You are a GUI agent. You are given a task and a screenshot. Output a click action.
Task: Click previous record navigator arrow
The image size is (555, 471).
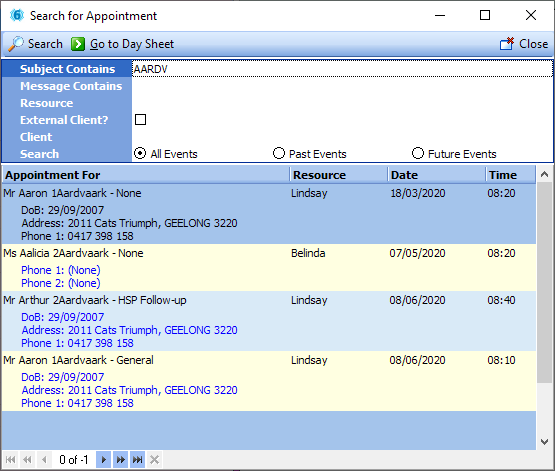point(44,460)
